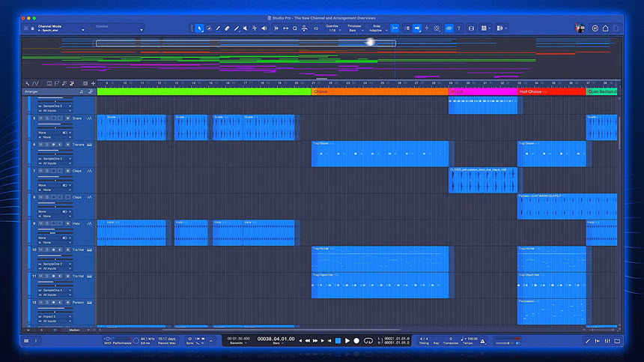Open the Timebase Bars dropdown
644x362 pixels.
355,28
